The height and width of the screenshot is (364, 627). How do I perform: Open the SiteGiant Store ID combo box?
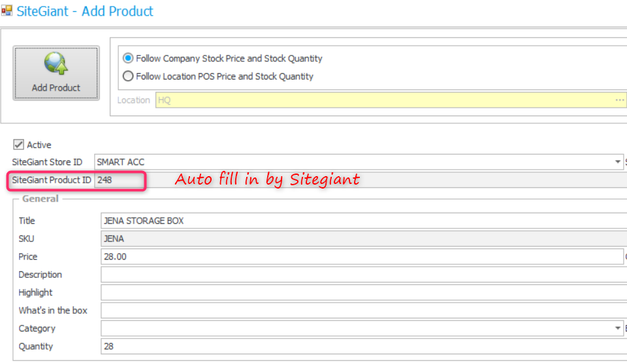point(359,162)
